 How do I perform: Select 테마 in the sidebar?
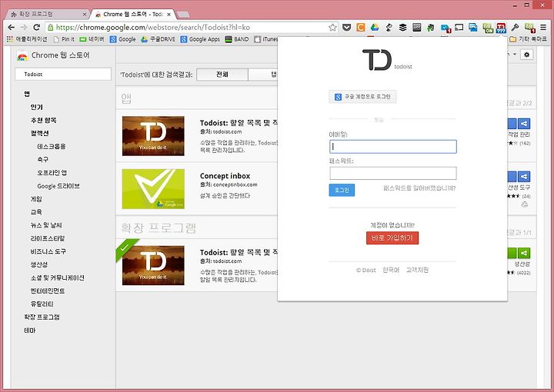pyautogui.click(x=30, y=331)
